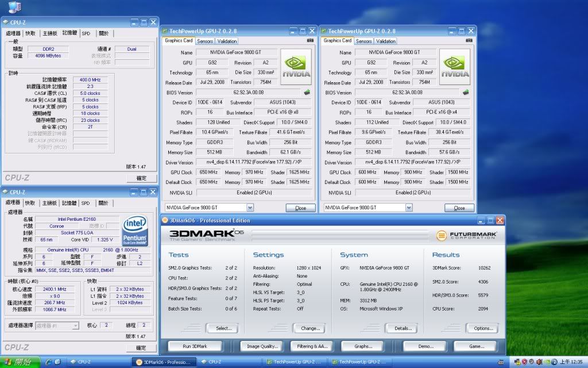Click Close in the 600 MHz GPU-Z window

tap(459, 208)
